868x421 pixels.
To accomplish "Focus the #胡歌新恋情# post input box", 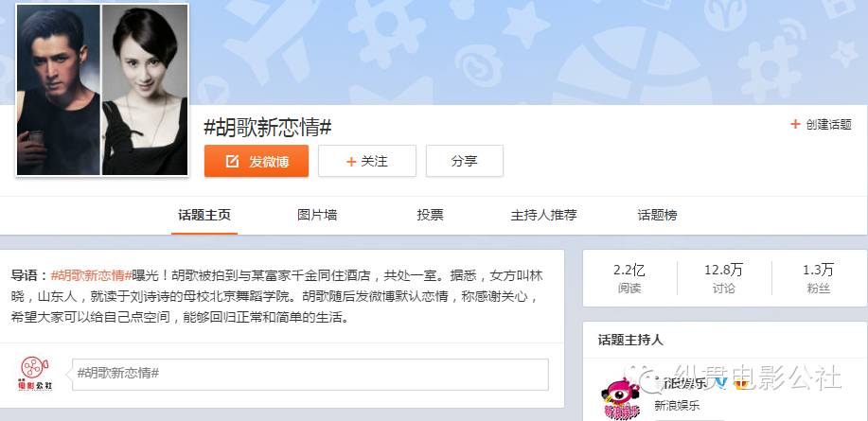I will point(310,375).
